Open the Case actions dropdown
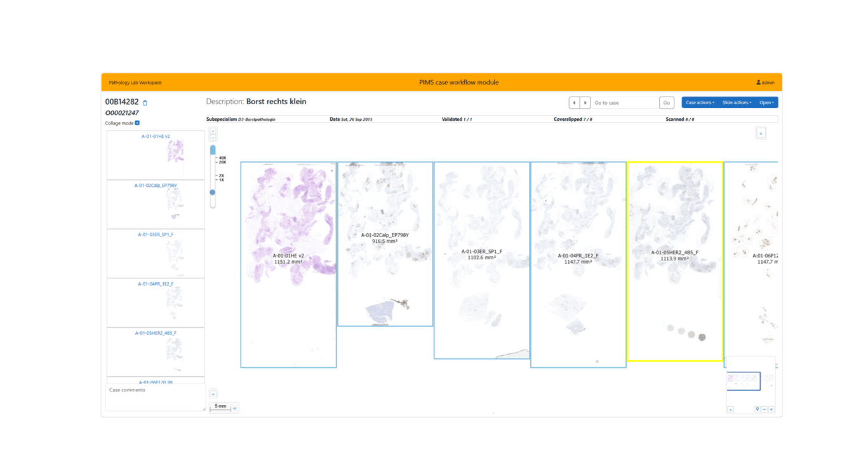 tap(699, 102)
